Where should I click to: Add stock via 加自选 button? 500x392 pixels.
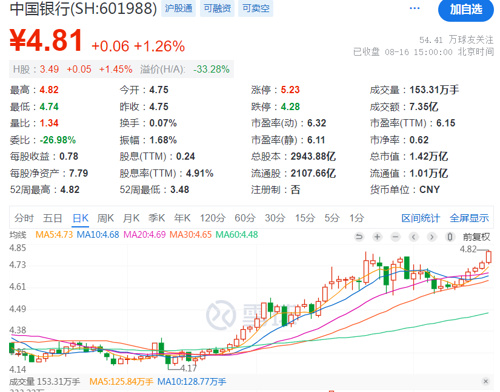(466, 10)
